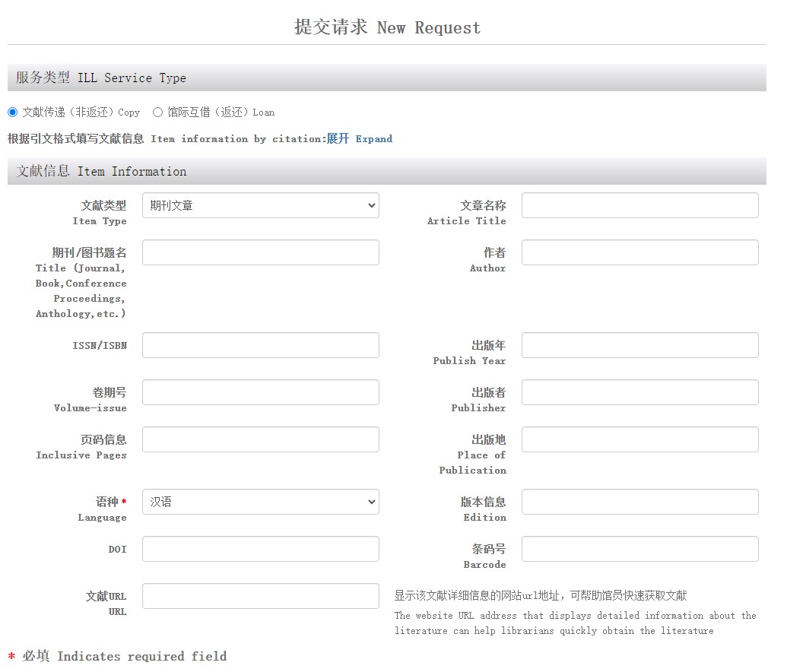The width and height of the screenshot is (787, 672).
Task: Select the 条码号 Barcode input field
Action: point(639,549)
